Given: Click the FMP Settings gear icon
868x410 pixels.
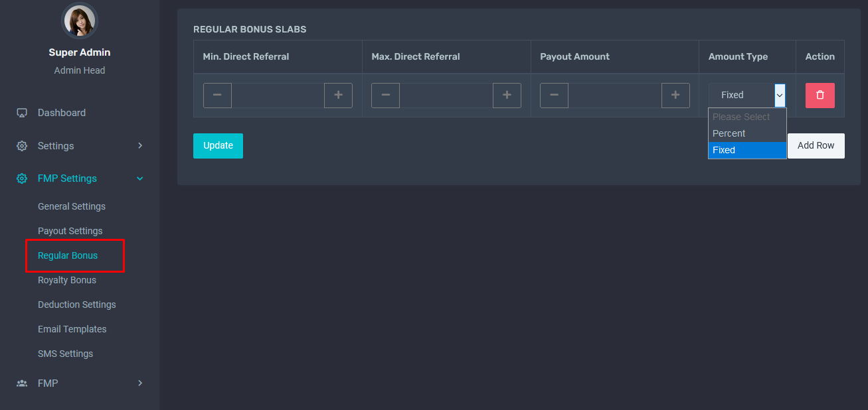Looking at the screenshot, I should click(x=22, y=178).
